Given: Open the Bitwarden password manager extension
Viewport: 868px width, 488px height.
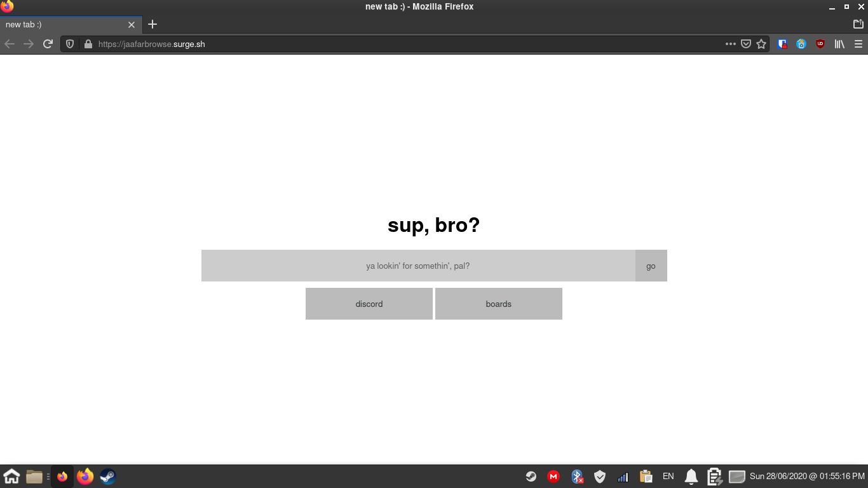Looking at the screenshot, I should click(x=782, y=44).
